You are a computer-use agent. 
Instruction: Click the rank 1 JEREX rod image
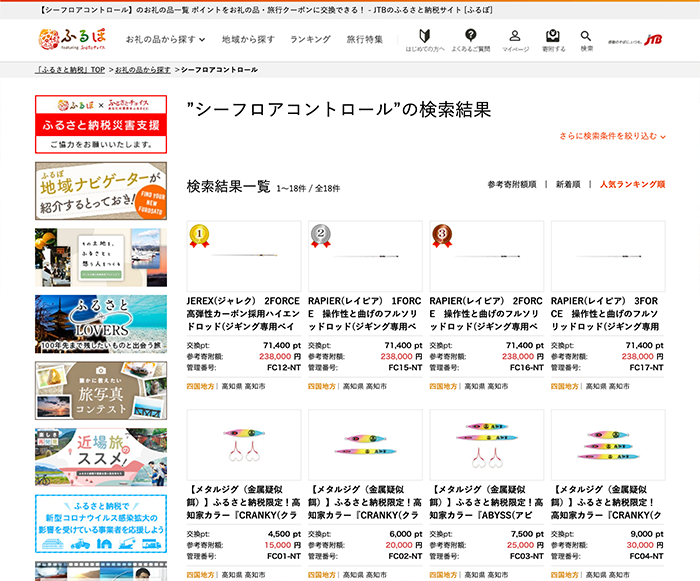244,256
